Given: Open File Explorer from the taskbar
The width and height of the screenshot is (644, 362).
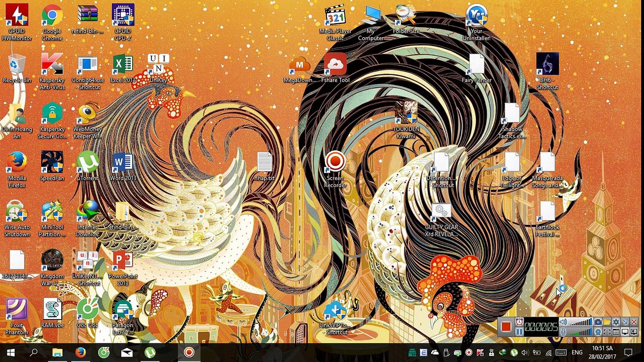Looking at the screenshot, I should (x=57, y=352).
